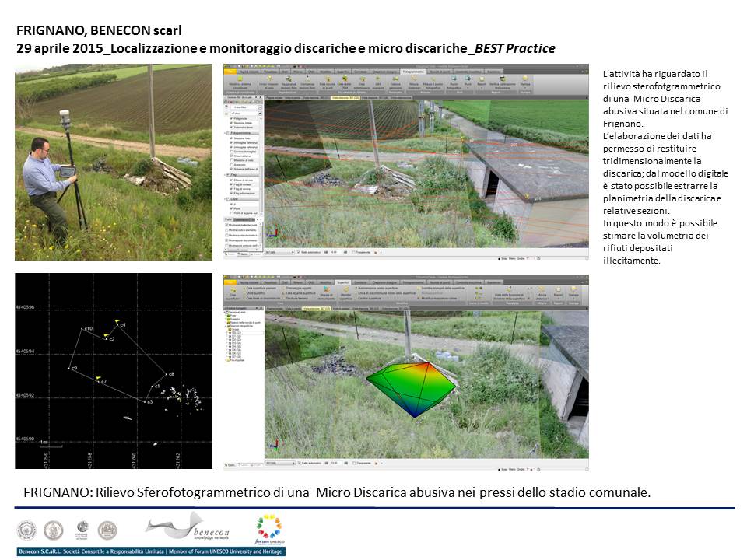747x560 pixels.
Task: Toggle Stazione foto checkbox in filter panel
Action: coord(232,138)
